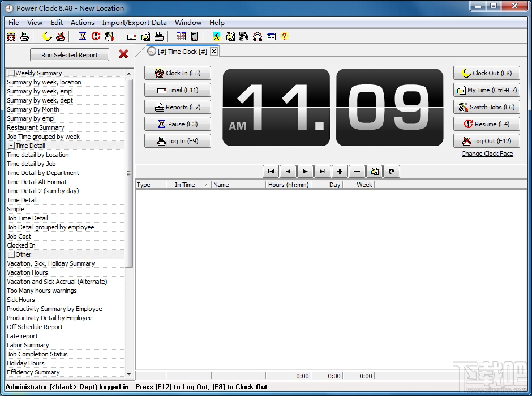Viewport: 532px width, 396px height.
Task: Click the calendar icon in the toolbar
Action: click(181, 36)
